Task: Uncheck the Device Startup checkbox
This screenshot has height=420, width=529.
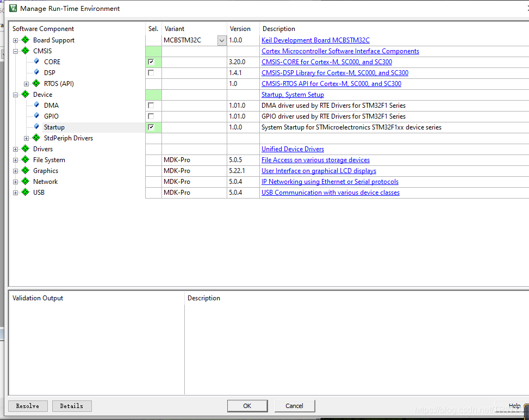Action: (151, 127)
